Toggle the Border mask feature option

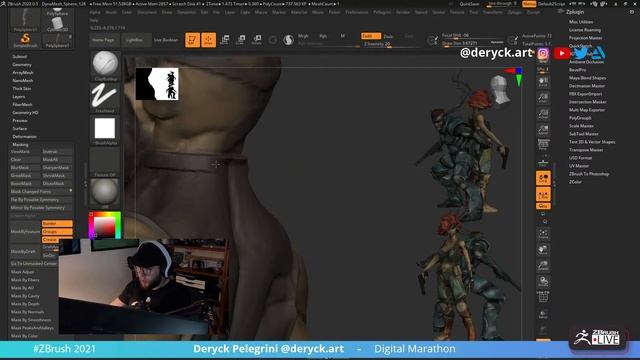[x=57, y=224]
